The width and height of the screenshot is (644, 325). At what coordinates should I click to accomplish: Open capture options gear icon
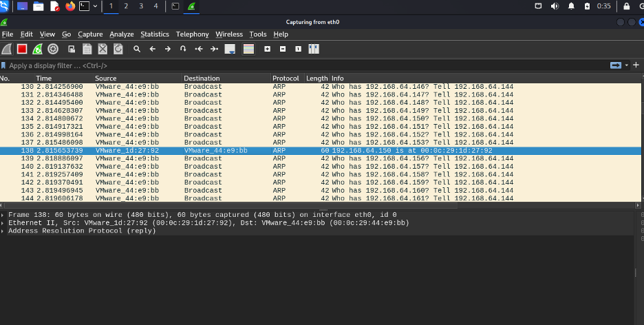click(x=53, y=49)
